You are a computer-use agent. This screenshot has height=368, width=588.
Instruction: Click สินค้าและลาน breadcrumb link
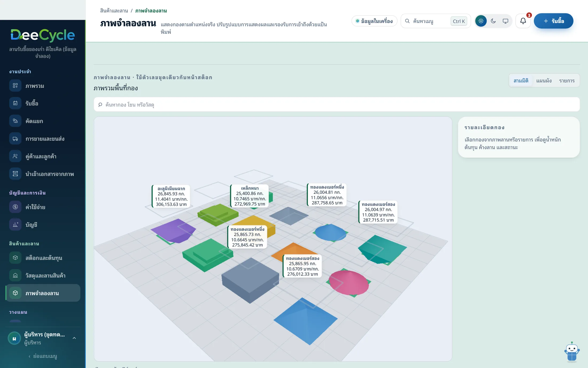pos(114,11)
